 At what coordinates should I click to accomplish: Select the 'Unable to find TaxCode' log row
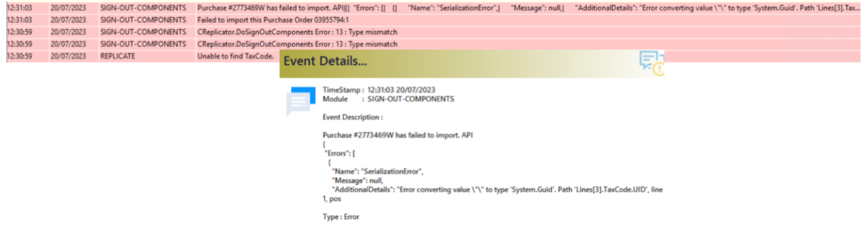click(434, 56)
